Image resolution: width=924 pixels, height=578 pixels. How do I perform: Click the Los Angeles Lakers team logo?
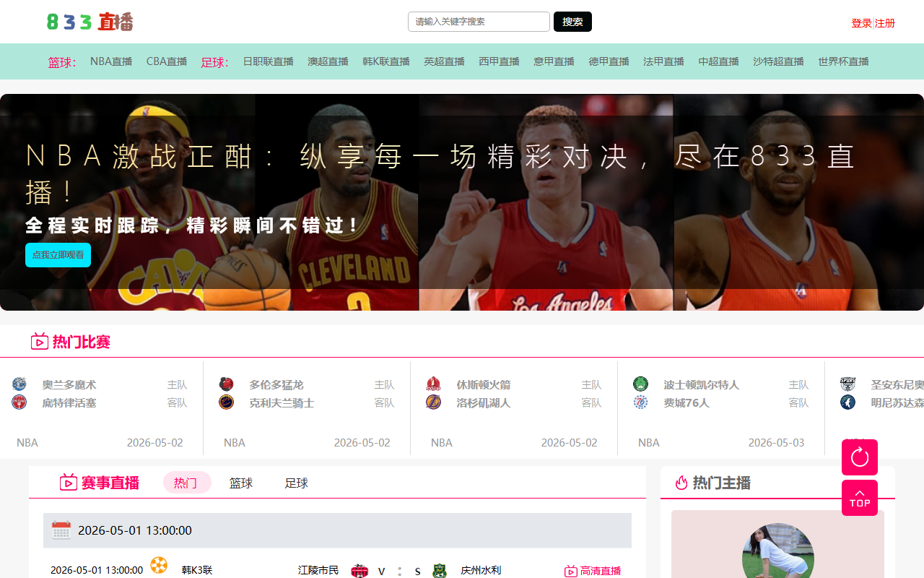click(433, 402)
